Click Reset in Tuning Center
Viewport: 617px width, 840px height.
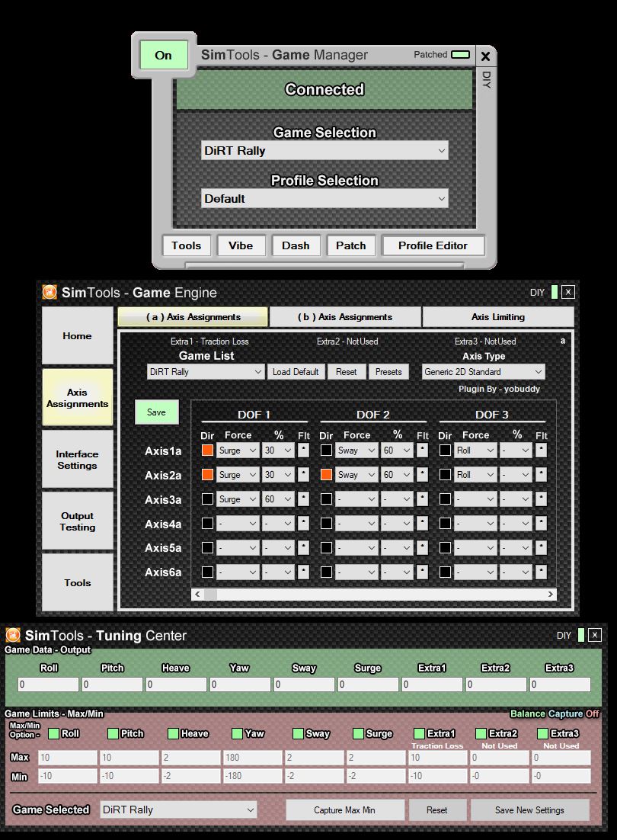tap(436, 810)
